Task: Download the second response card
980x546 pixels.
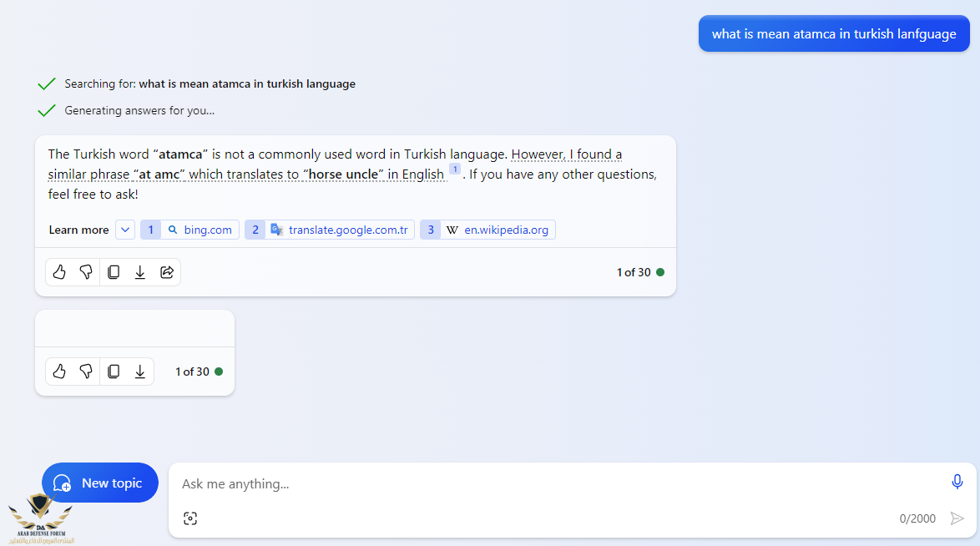Action: tap(140, 372)
